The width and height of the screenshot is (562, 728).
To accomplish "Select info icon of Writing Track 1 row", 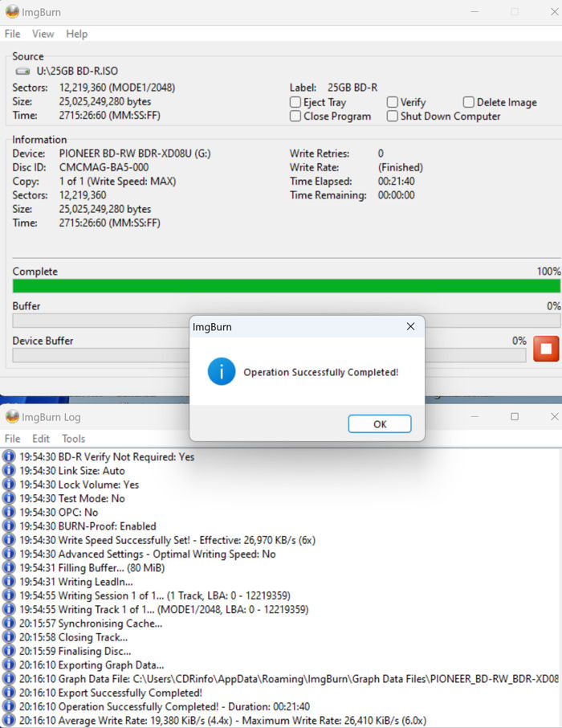I will 9,609.
